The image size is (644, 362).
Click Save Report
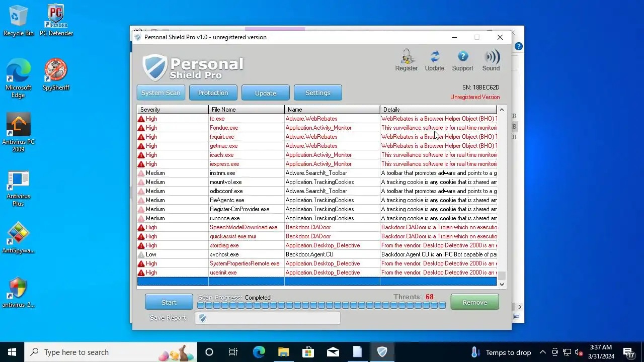click(168, 318)
